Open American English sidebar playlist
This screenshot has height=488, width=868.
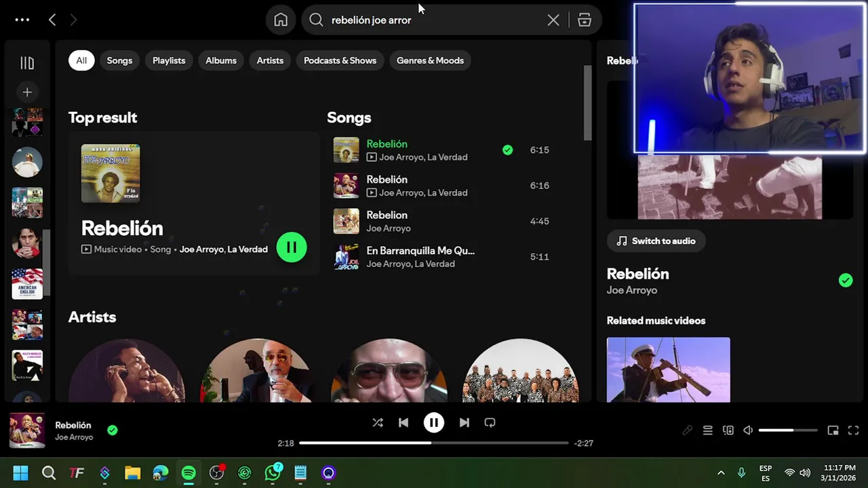(x=27, y=284)
